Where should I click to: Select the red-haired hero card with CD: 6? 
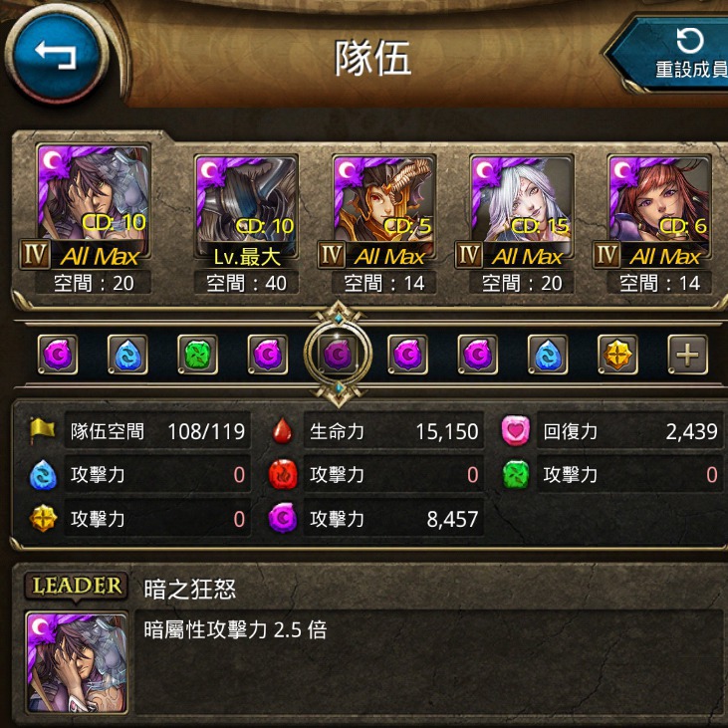[x=659, y=211]
